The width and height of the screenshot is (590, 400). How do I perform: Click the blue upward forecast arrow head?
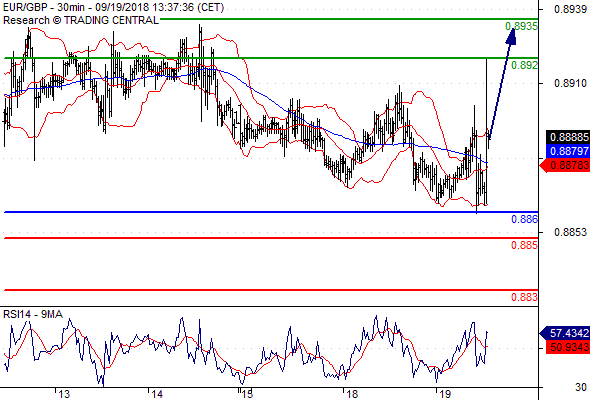(x=511, y=36)
